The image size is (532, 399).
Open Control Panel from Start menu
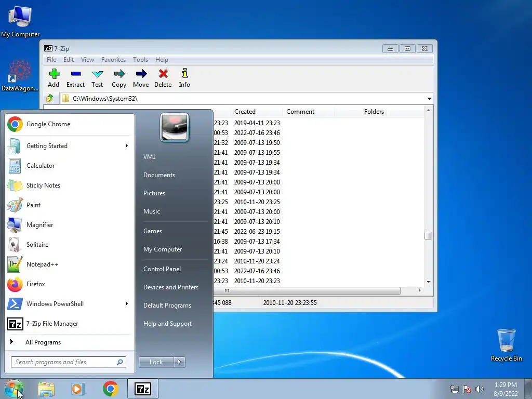coord(162,269)
